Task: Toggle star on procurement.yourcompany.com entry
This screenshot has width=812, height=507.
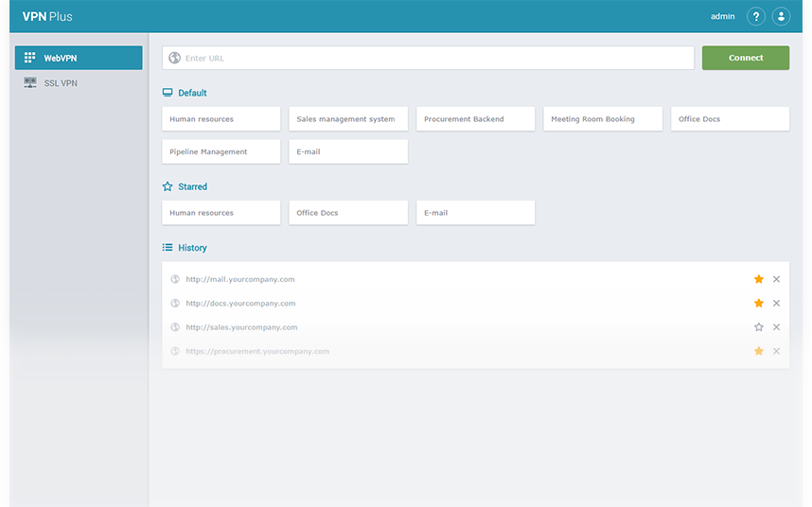Action: (x=758, y=351)
